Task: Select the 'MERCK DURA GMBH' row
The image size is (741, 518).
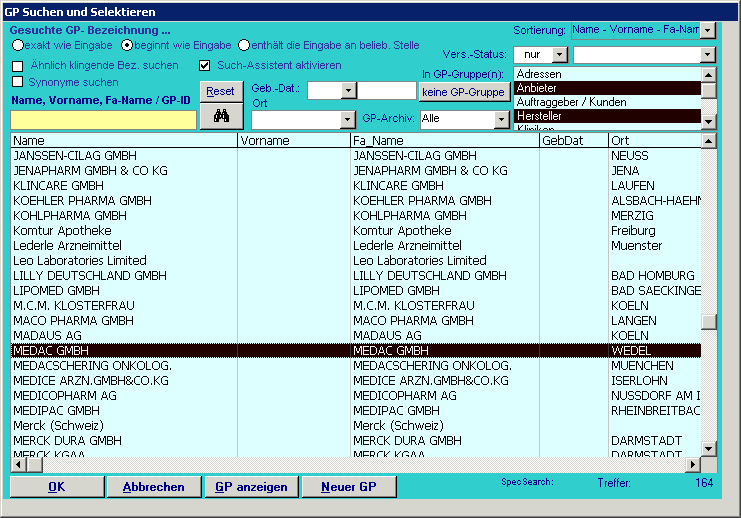Action: tap(356, 440)
